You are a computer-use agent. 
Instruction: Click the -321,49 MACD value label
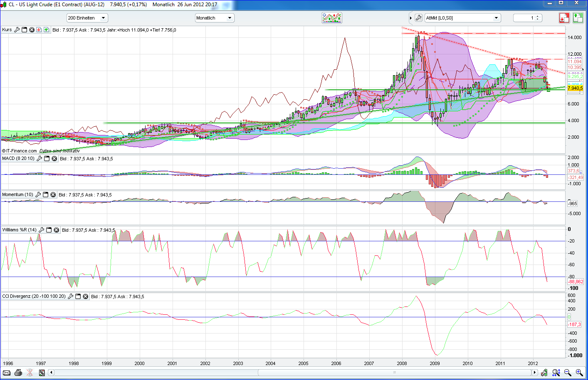(576, 177)
